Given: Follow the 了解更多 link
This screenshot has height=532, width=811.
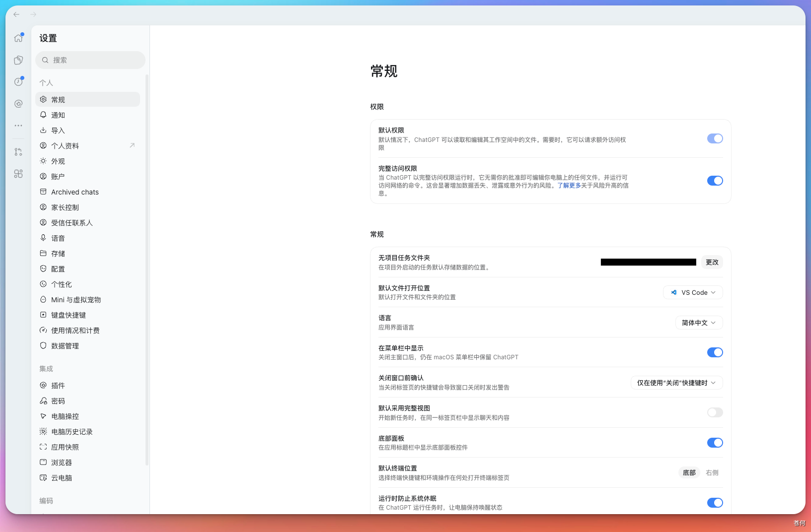Looking at the screenshot, I should [569, 185].
